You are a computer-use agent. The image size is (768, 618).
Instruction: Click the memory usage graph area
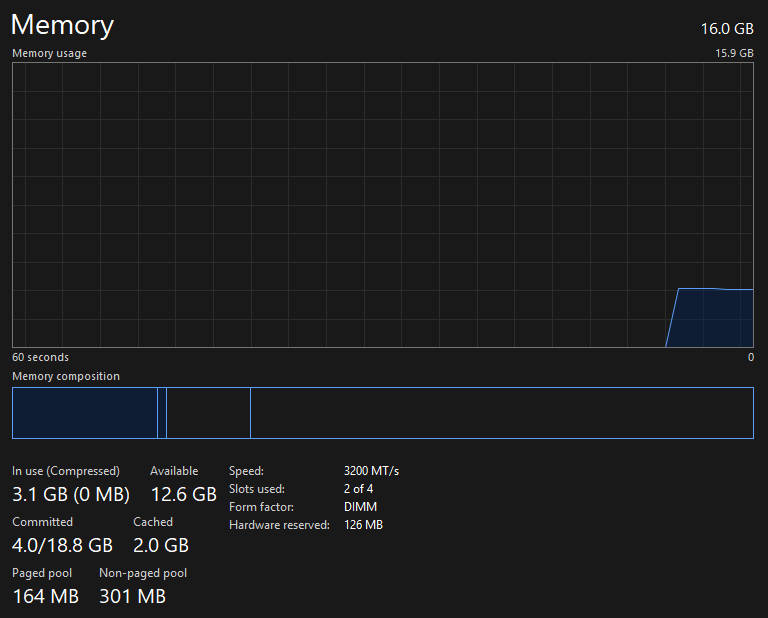coord(383,205)
